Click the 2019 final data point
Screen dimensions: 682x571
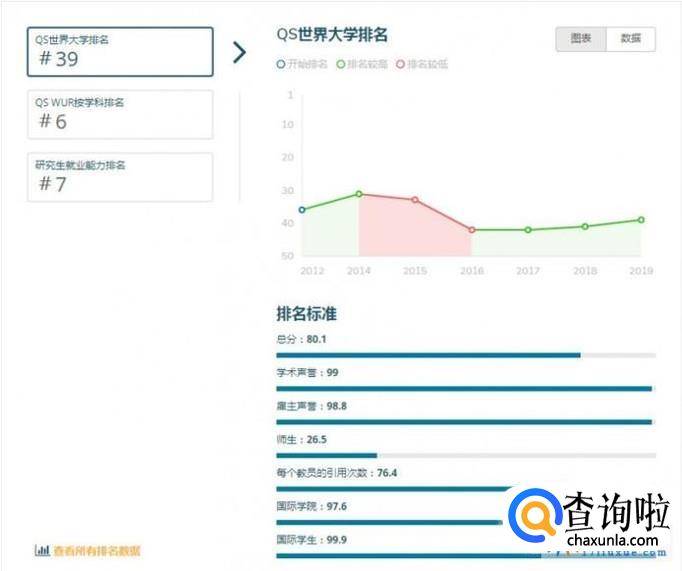point(641,220)
